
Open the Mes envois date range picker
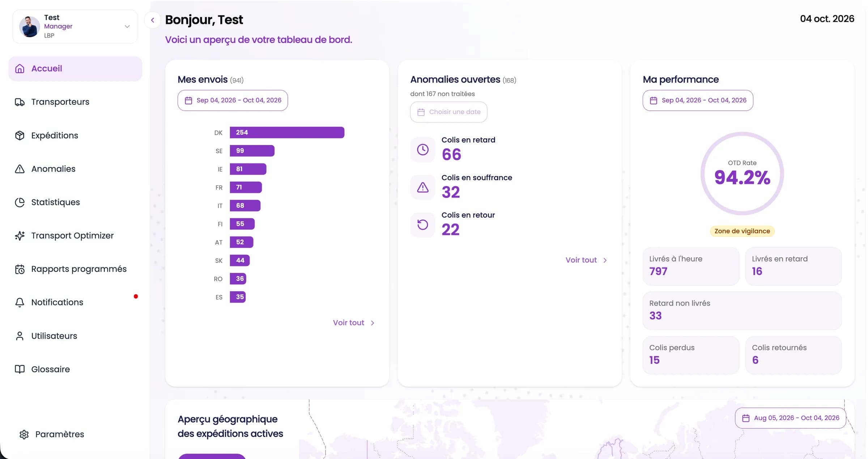pos(233,100)
